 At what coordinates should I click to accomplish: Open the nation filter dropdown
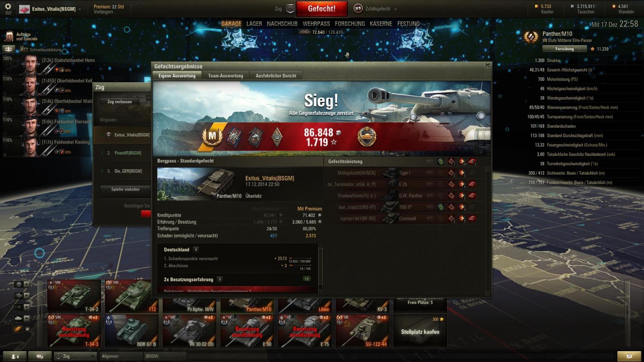pyautogui.click(x=22, y=284)
